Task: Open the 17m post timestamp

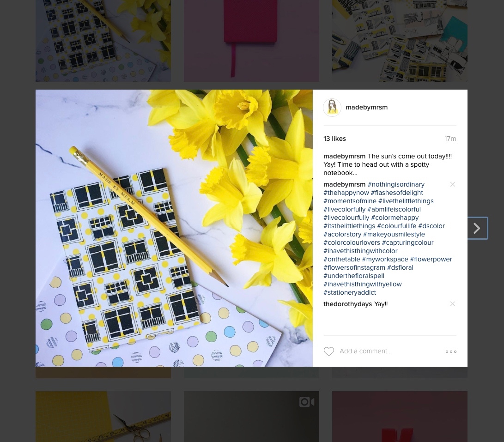Action: tap(450, 139)
